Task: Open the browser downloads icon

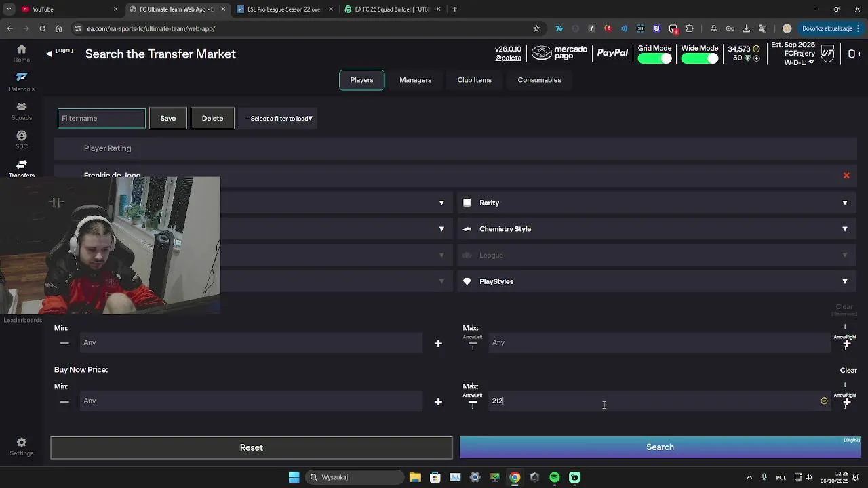Action: point(746,28)
